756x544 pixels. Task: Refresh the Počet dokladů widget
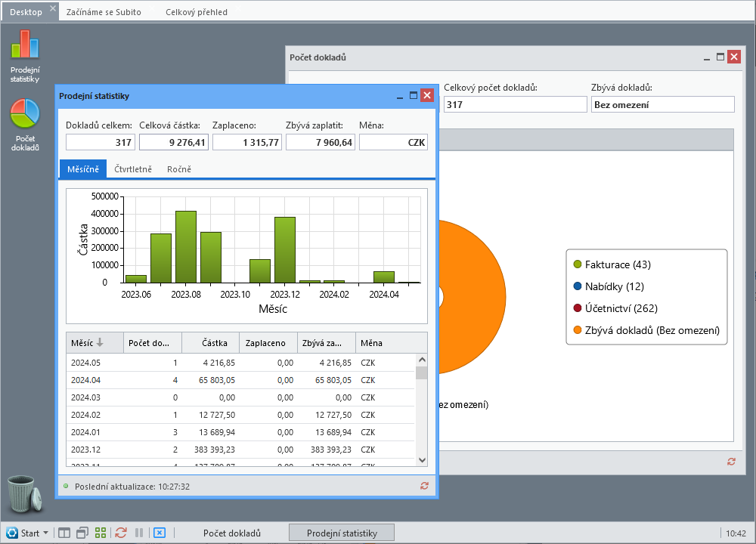(731, 462)
